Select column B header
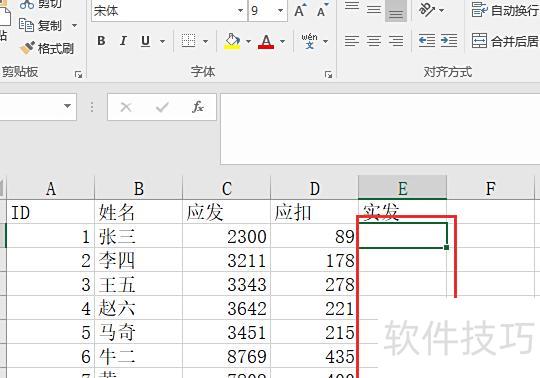 138,188
